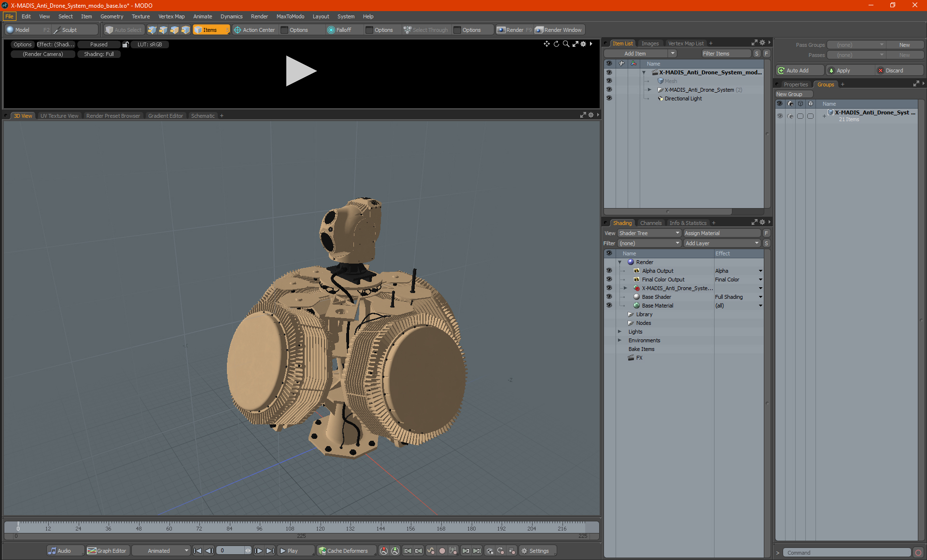Click Discard pass button
Image resolution: width=927 pixels, height=560 pixels.
pyautogui.click(x=899, y=70)
